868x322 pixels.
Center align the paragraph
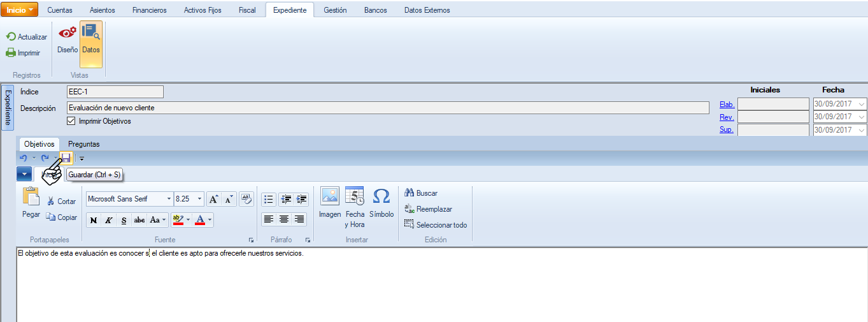[284, 219]
